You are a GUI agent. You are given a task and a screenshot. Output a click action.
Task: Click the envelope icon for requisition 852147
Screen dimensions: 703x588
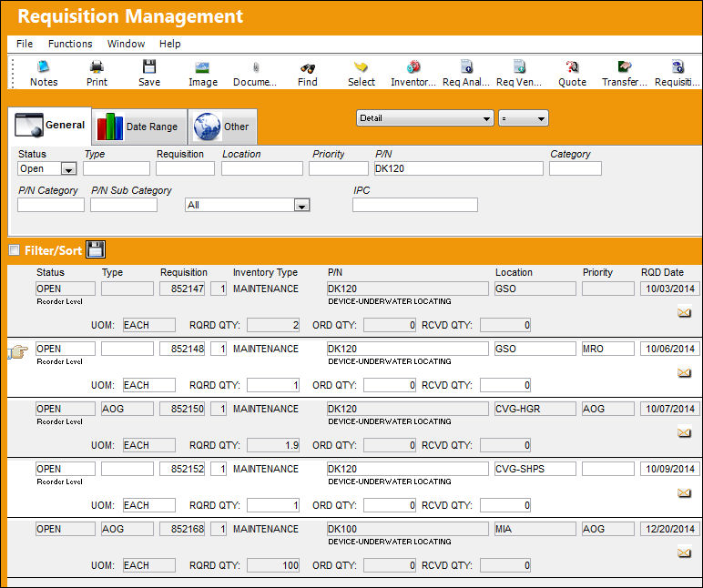tap(684, 312)
